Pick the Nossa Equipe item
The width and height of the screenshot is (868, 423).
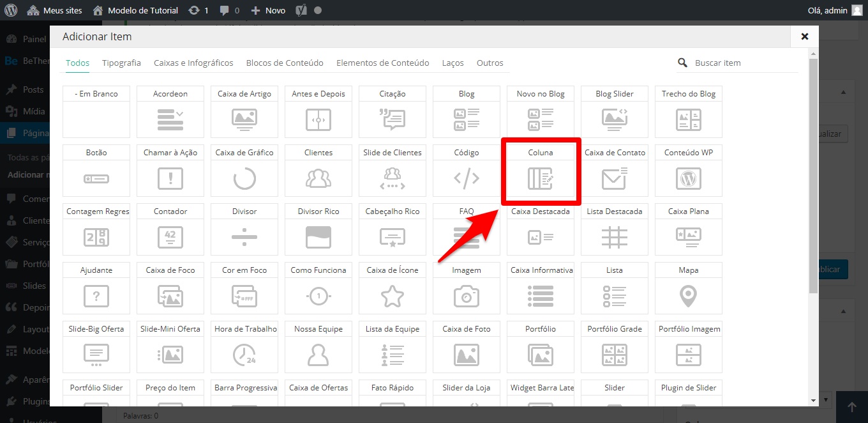coord(318,354)
